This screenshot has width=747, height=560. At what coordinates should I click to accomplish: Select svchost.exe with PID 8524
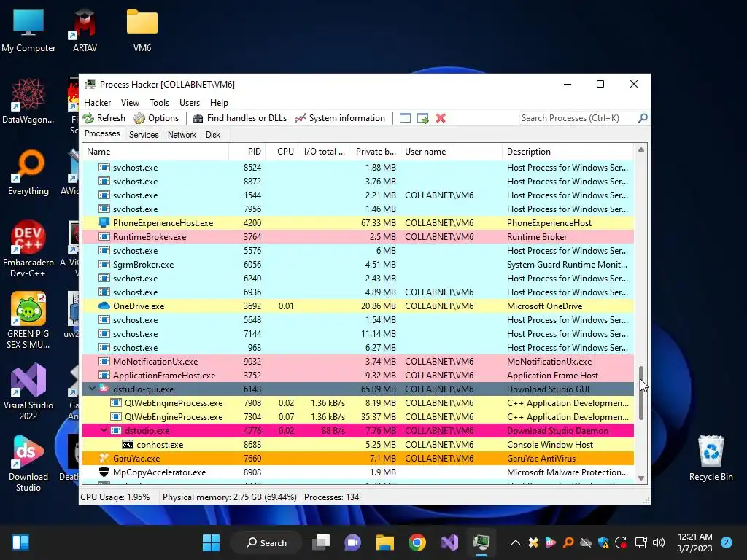[357, 168]
